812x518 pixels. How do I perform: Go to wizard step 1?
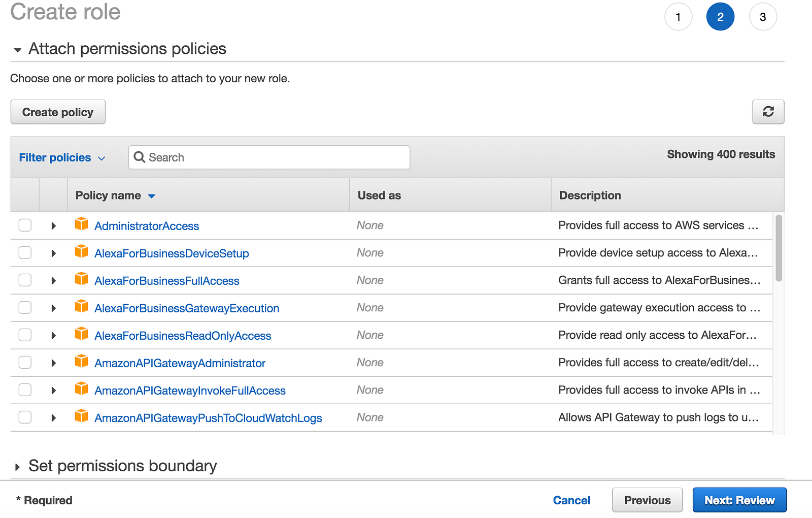coord(678,17)
